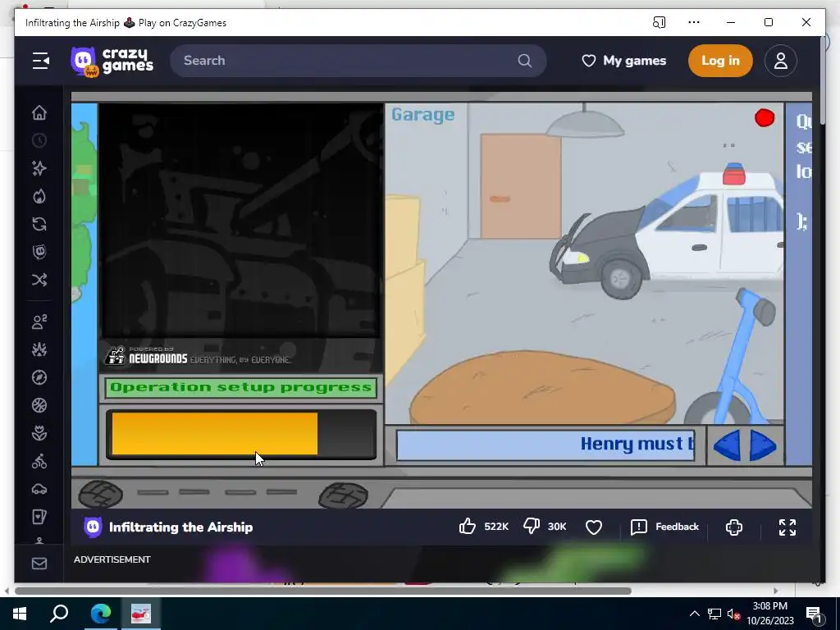Click the "522K" likes count
Image resolution: width=840 pixels, height=630 pixels.
tap(496, 527)
